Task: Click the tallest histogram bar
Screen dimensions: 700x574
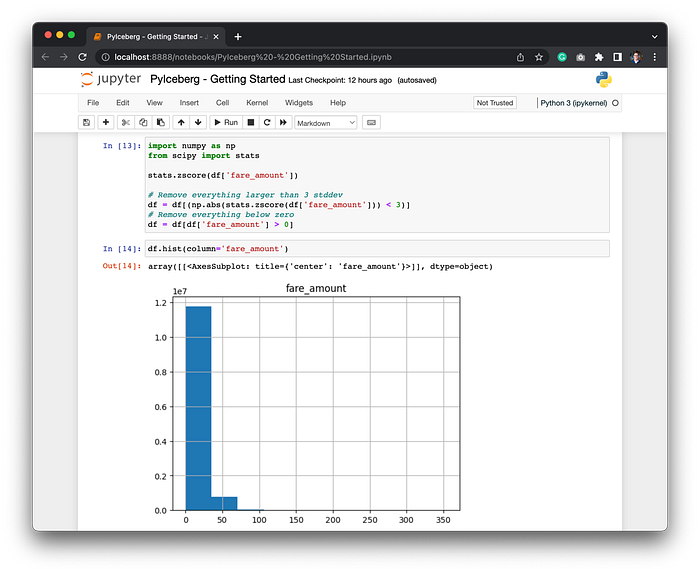Action: pos(199,408)
